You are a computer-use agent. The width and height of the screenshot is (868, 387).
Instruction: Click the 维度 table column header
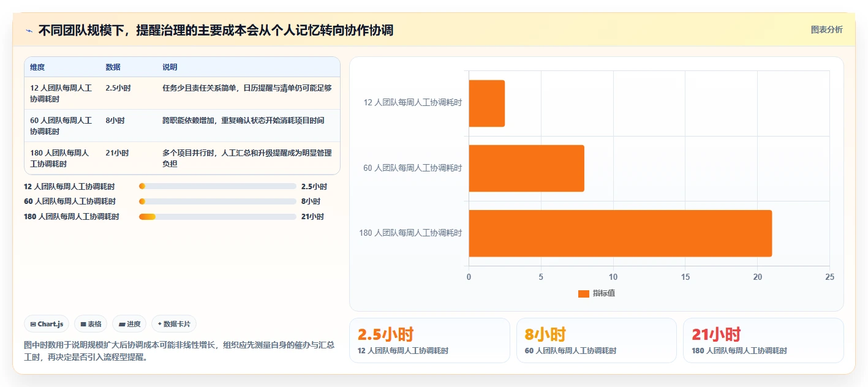pyautogui.click(x=37, y=67)
